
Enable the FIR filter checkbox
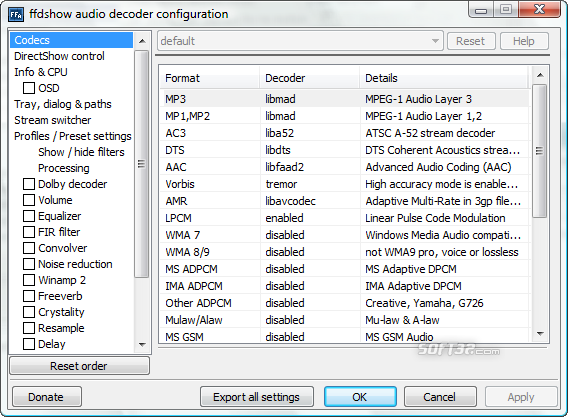[x=29, y=232]
